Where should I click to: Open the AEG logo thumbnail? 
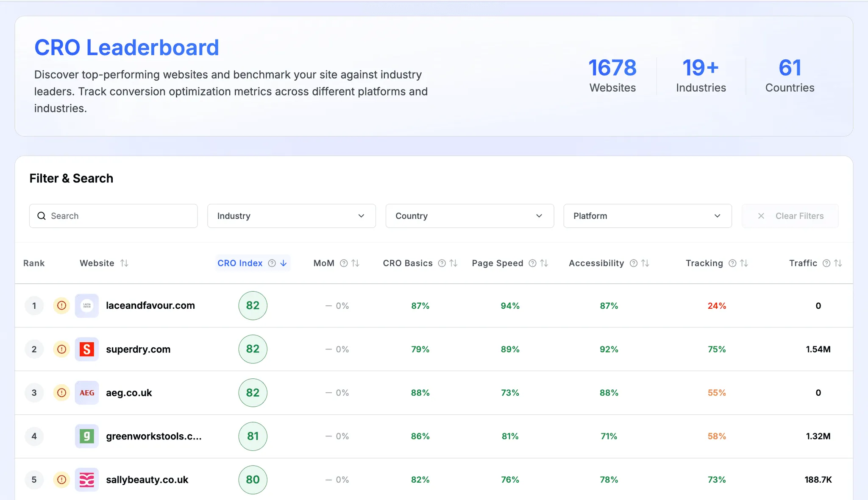[x=87, y=393]
